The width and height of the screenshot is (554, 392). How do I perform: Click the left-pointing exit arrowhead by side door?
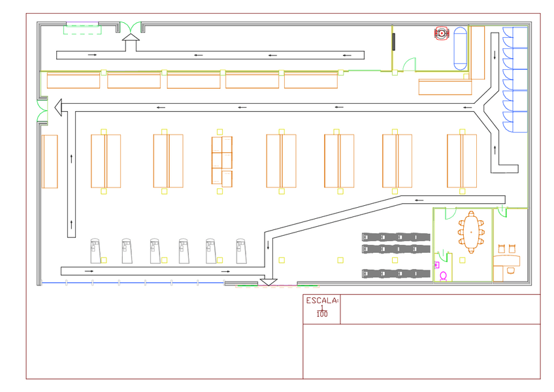coord(58,107)
